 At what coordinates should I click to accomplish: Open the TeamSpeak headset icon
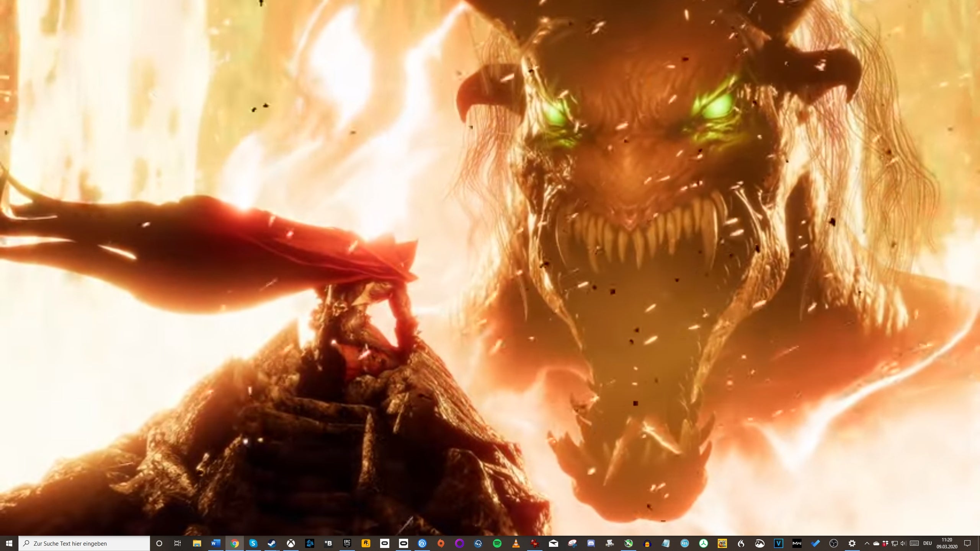click(479, 543)
